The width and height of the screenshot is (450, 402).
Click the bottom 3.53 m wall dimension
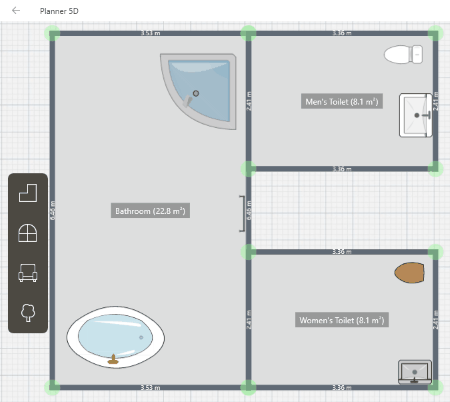point(150,388)
